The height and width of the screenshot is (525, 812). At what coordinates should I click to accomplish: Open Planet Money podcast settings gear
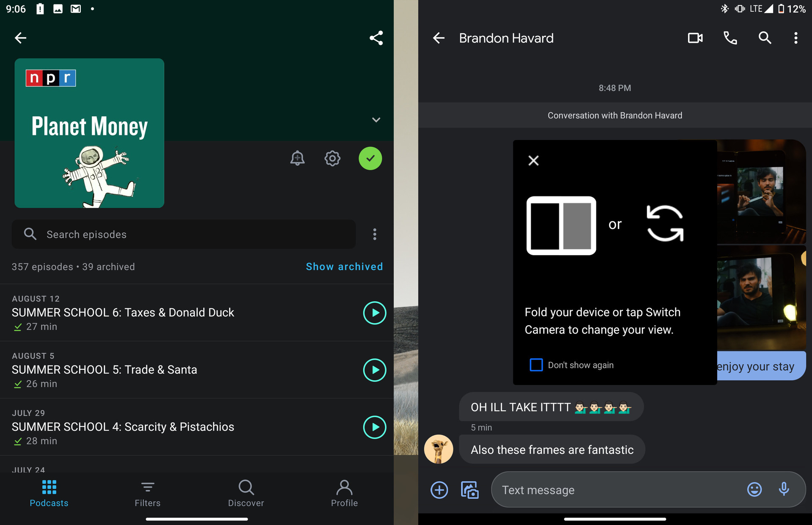(332, 158)
